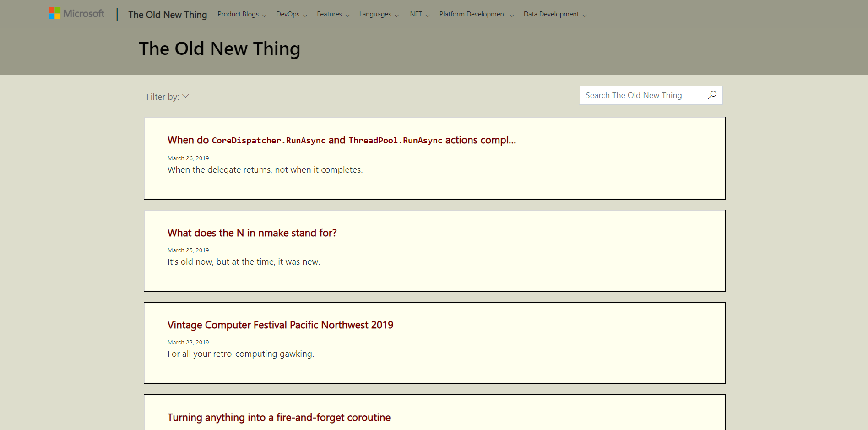
Task: Open the Platform Development menu
Action: click(x=477, y=14)
